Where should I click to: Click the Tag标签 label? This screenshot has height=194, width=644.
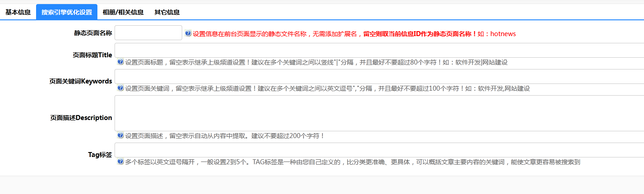coord(100,155)
